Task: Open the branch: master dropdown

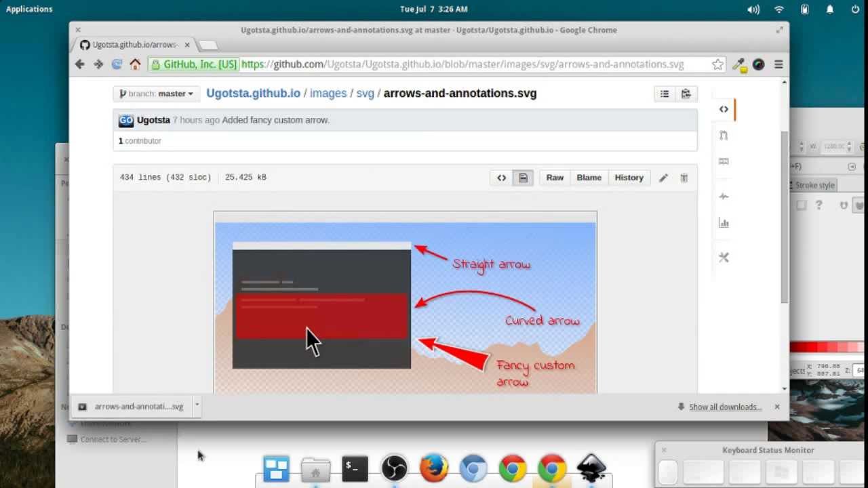Action: pos(157,94)
